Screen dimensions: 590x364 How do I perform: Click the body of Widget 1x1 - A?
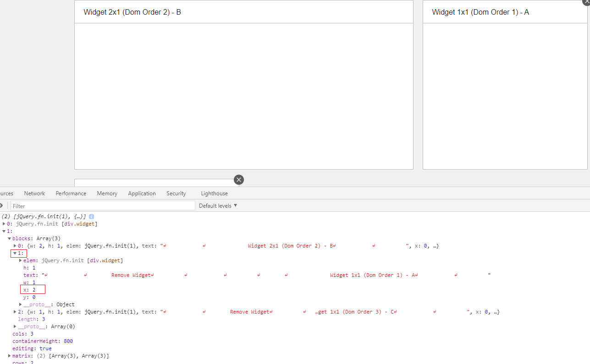click(x=505, y=96)
